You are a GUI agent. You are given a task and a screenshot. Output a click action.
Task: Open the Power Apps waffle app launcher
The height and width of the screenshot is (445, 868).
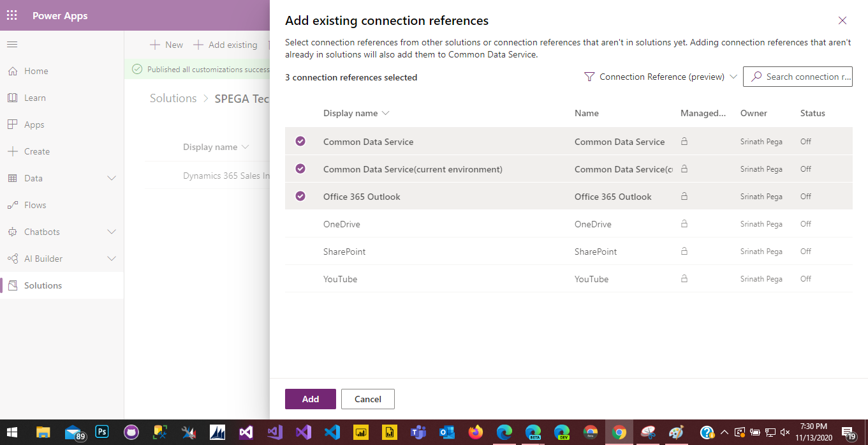coord(11,15)
